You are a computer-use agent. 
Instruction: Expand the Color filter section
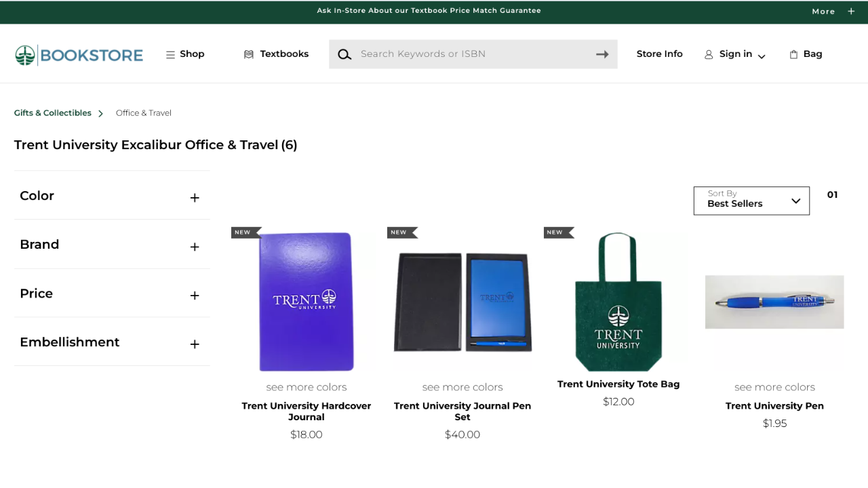(x=195, y=197)
